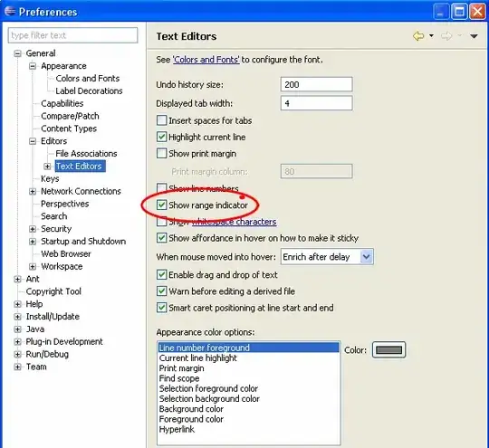The height and width of the screenshot is (448, 489).
Task: Open Compare/Patch preference page
Action: coord(70,116)
